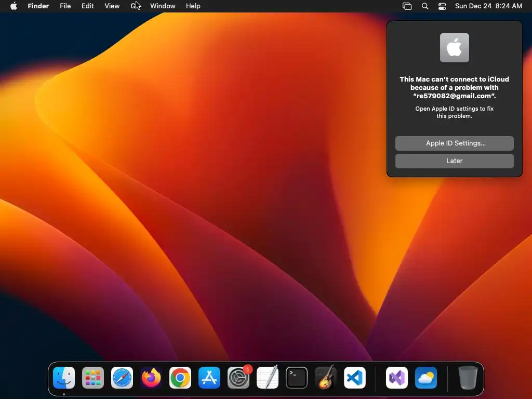Click the "This Mac can't connect to iCloud" message
The width and height of the screenshot is (532, 399).
[454, 87]
